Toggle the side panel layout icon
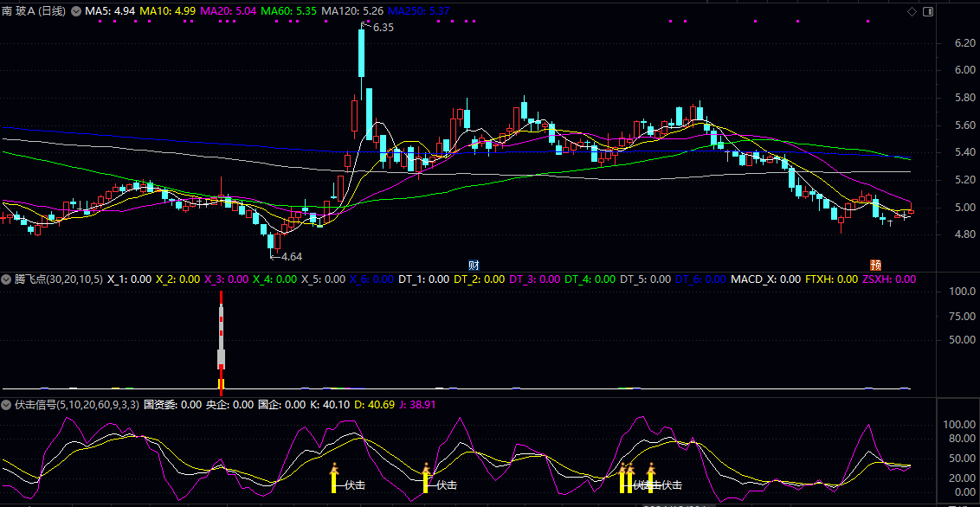980x507 pixels. click(x=928, y=11)
